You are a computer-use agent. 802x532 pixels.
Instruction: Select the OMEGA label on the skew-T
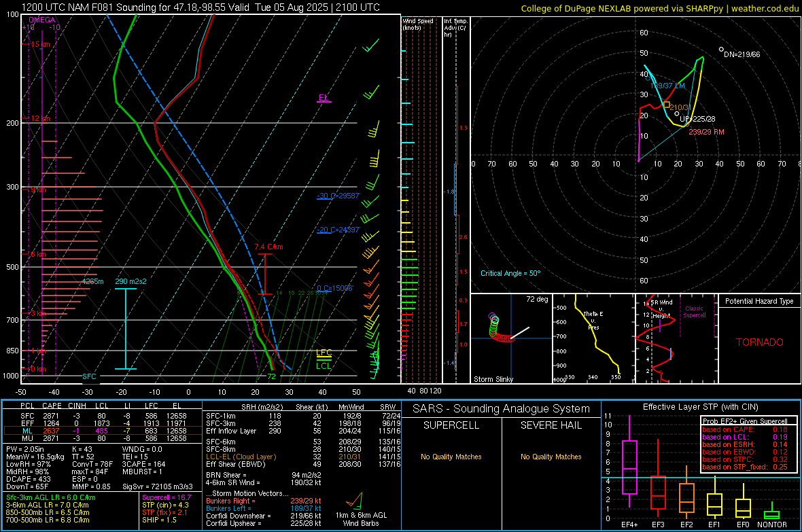[42, 20]
